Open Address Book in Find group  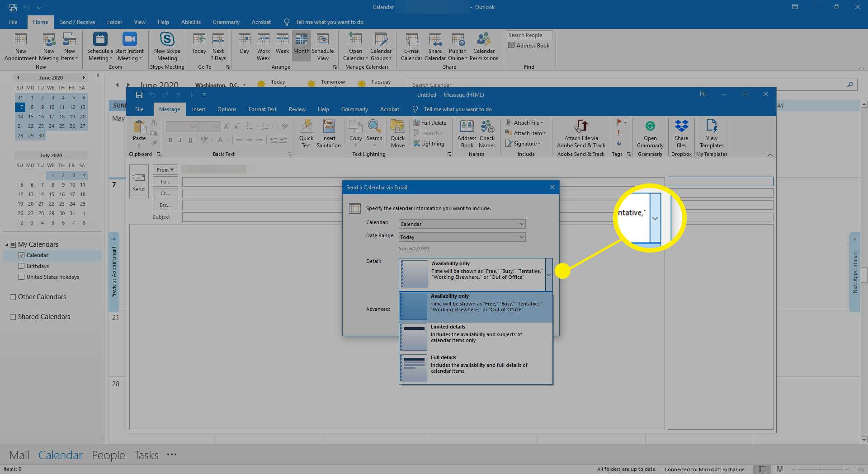[528, 46]
